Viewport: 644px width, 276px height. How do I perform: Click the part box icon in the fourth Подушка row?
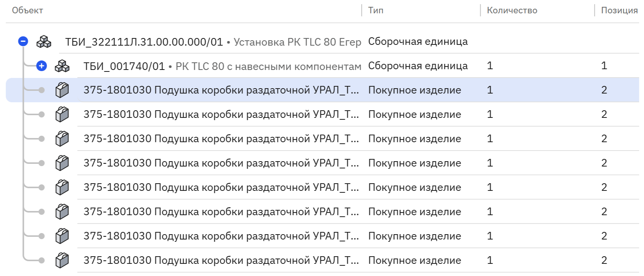(x=62, y=163)
